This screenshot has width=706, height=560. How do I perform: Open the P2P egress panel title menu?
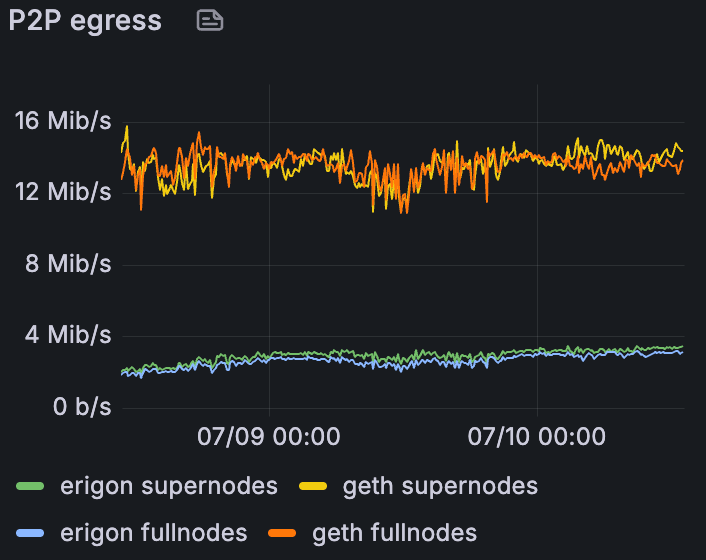(85, 21)
